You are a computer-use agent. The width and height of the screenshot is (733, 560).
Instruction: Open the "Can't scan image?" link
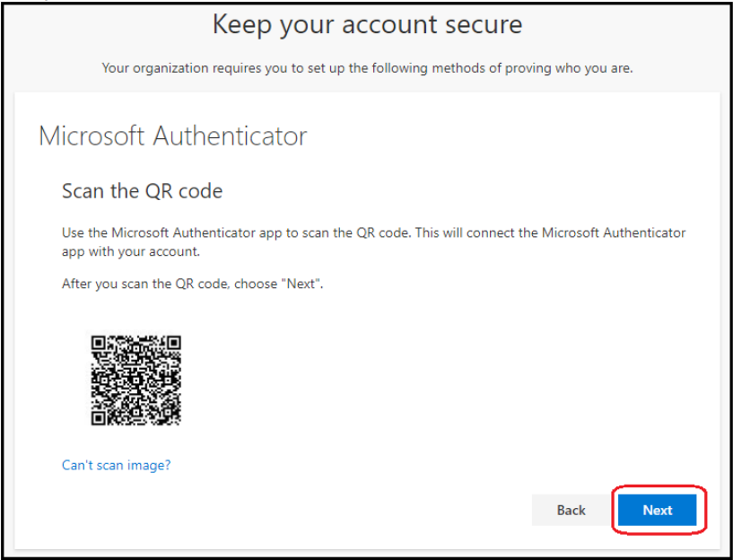click(x=116, y=465)
